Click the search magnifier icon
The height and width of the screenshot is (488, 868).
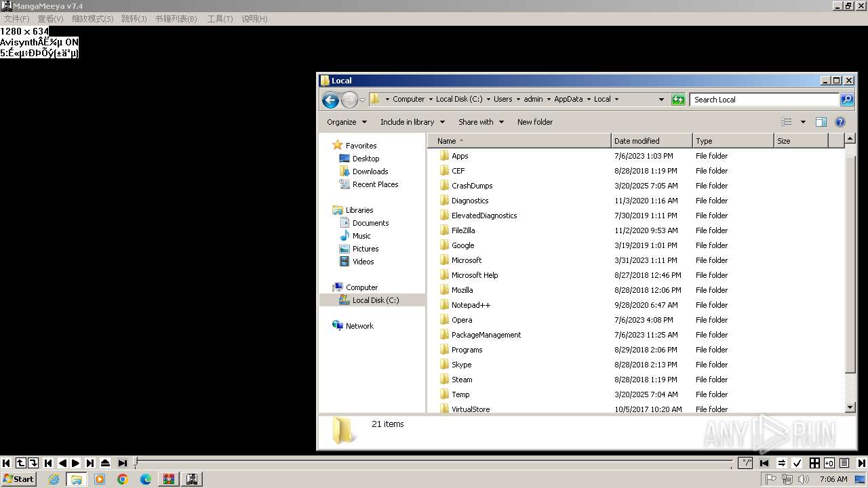tap(847, 100)
